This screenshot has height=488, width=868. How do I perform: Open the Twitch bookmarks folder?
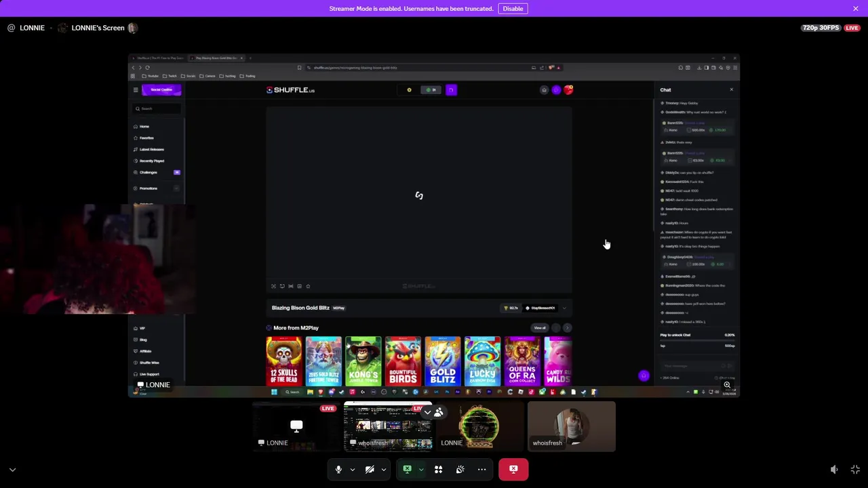click(x=170, y=76)
